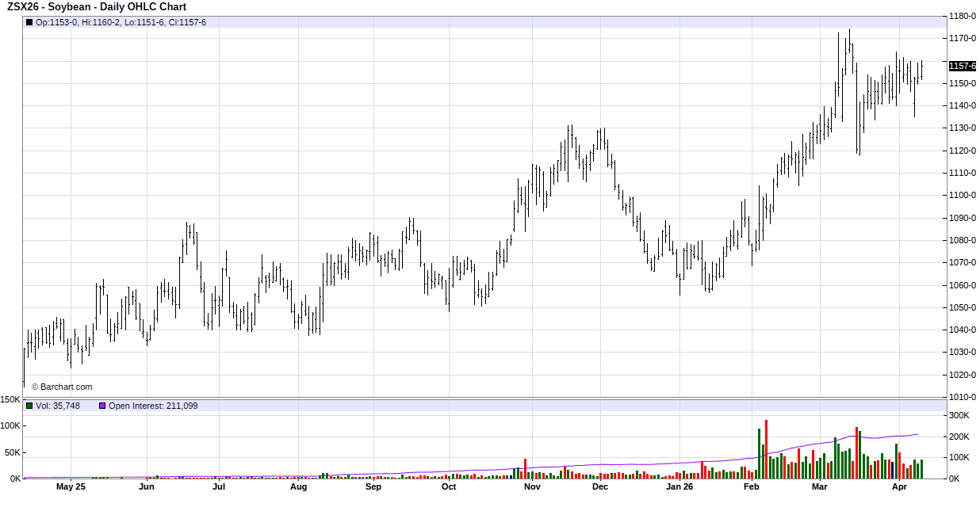980x511 pixels.
Task: Click the tallest red volume bar in February
Action: pos(766,449)
